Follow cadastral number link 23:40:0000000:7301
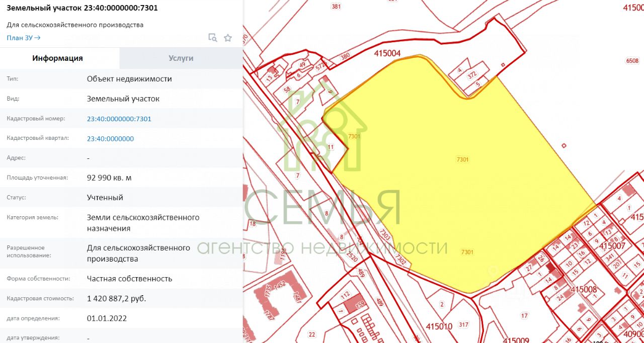This screenshot has height=343, width=644. (x=119, y=119)
